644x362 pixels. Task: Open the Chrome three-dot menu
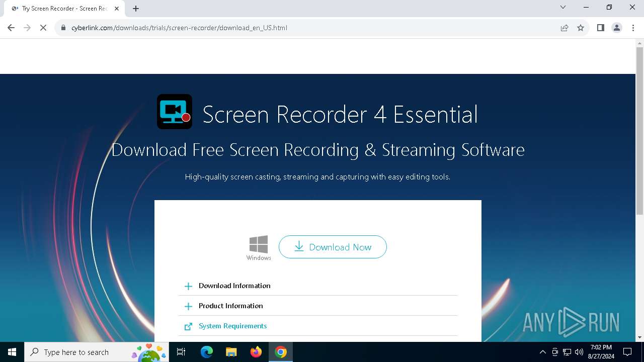click(633, 28)
